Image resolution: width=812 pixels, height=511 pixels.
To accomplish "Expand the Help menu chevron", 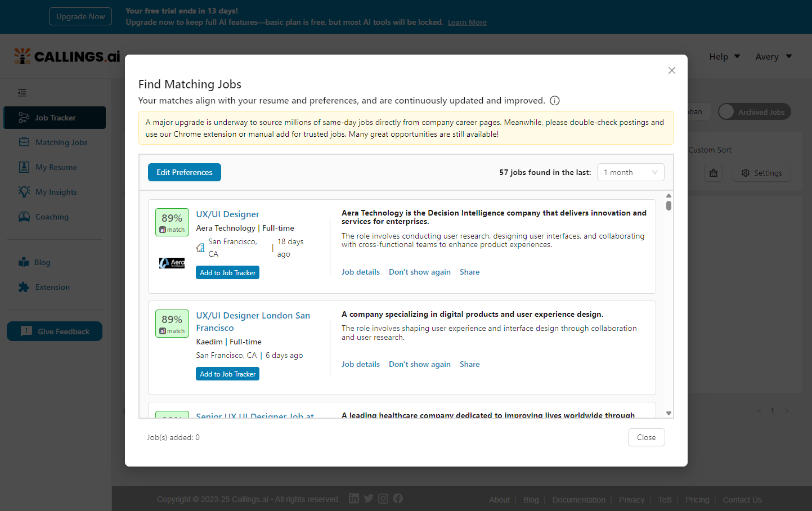I will (737, 56).
